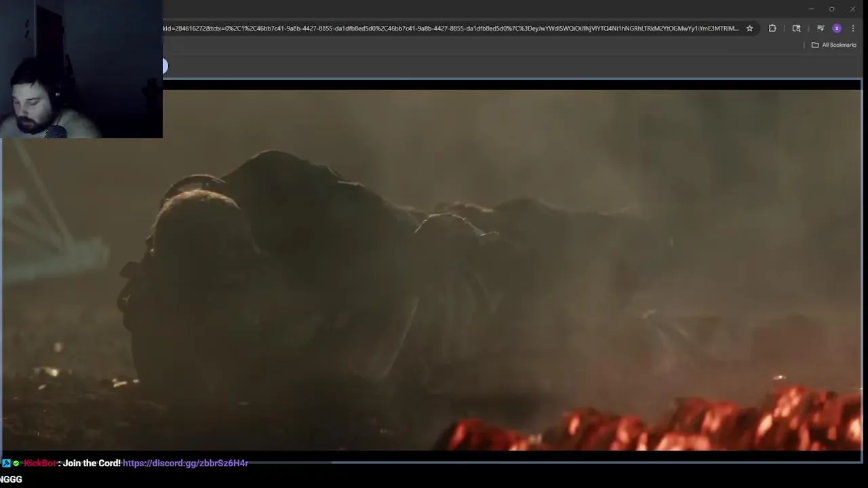The width and height of the screenshot is (868, 488).
Task: Open the tab search icon in toolbar
Action: click(x=796, y=28)
